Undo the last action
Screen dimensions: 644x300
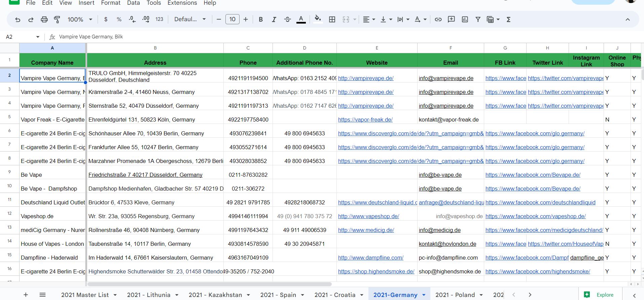pyautogui.click(x=18, y=20)
